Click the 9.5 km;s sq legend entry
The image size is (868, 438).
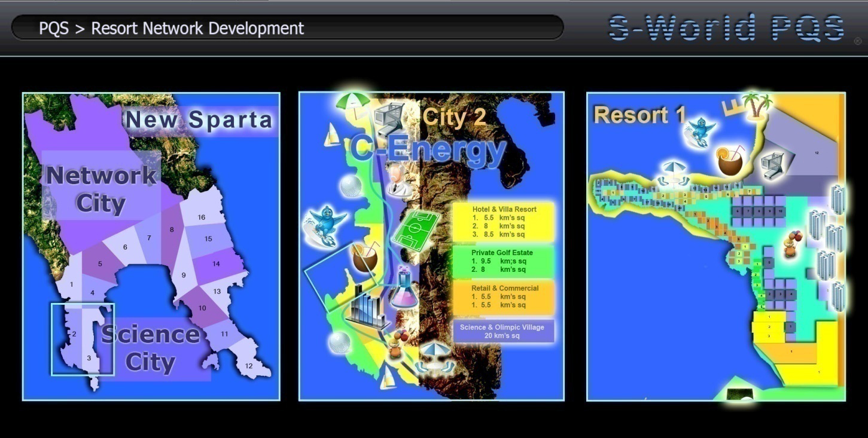pyautogui.click(x=498, y=261)
